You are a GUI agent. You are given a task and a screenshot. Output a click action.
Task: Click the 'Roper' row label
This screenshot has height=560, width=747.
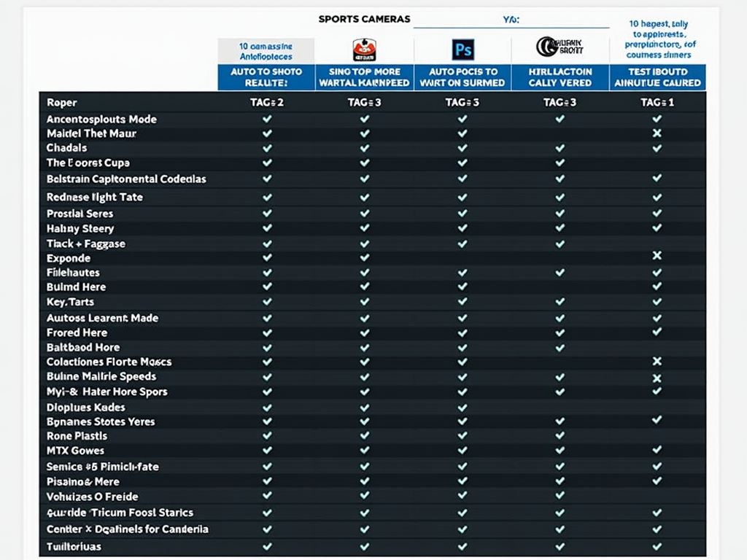click(x=62, y=102)
